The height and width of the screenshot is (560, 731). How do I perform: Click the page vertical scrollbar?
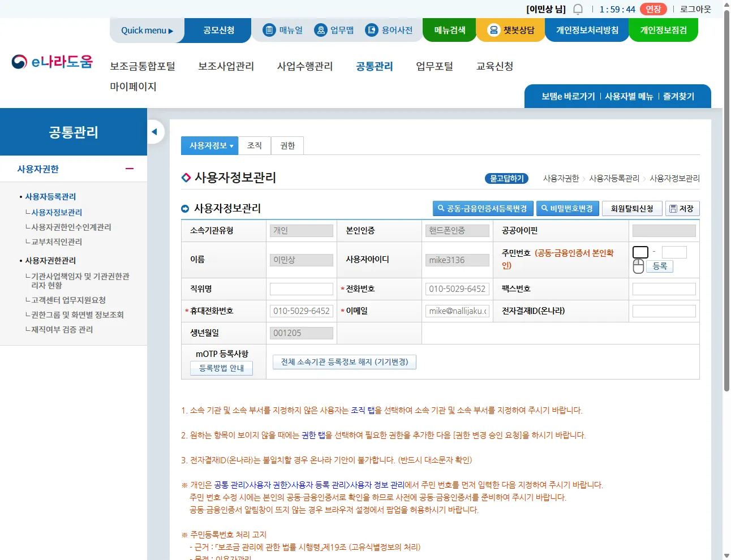click(726, 201)
